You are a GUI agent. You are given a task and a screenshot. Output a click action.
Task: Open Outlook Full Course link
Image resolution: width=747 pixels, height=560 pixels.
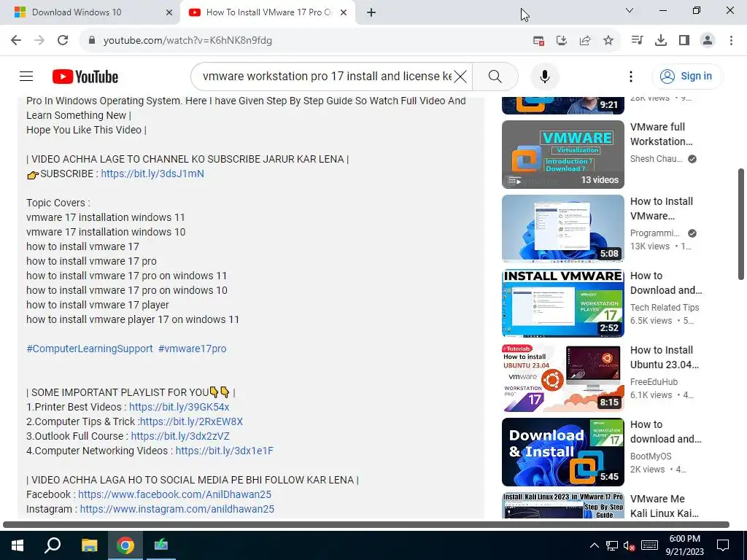[180, 436]
